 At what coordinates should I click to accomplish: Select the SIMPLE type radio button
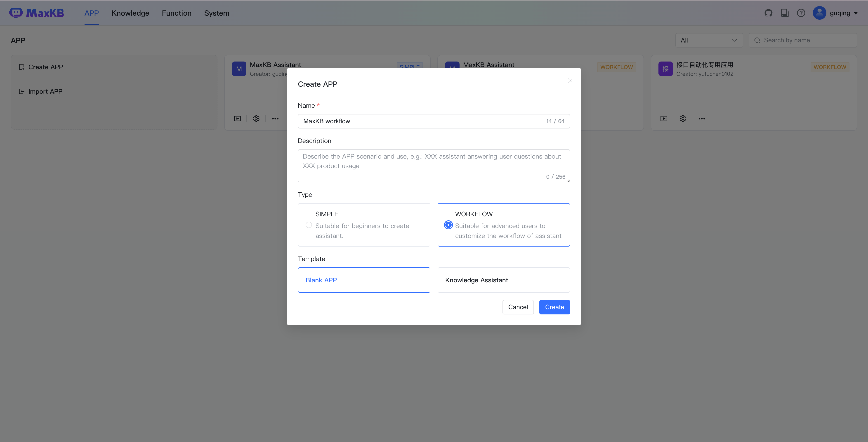coord(309,225)
